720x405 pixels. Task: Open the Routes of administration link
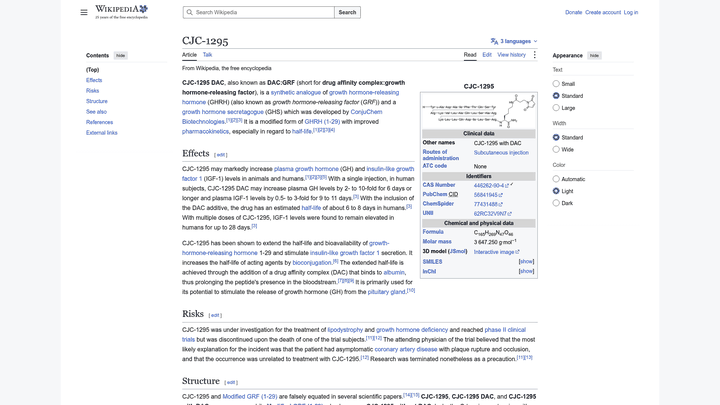[x=440, y=155]
